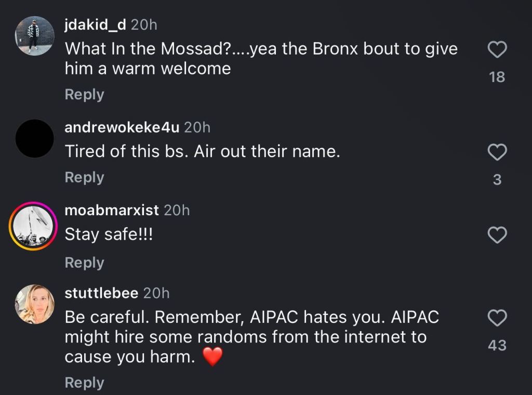532x395 pixels.
Task: View the 3 likes on andrewokeke4u's comment
Action: click(x=497, y=180)
